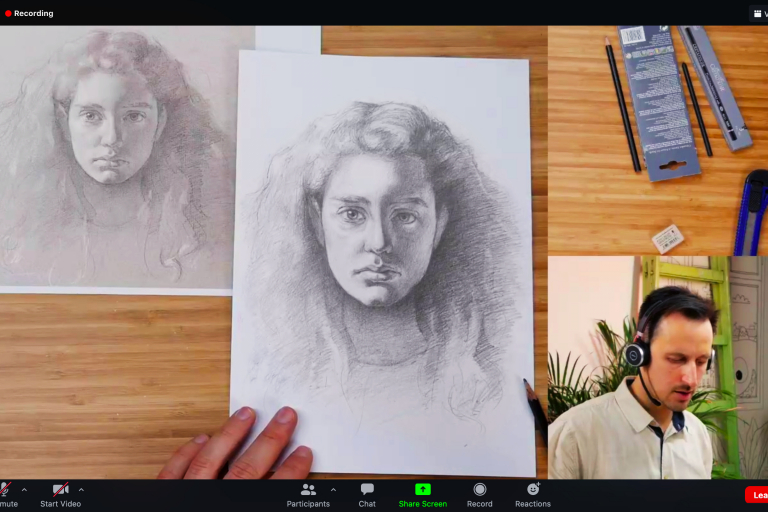This screenshot has height=512, width=768.
Task: Click the red Leave button
Action: coord(757,494)
